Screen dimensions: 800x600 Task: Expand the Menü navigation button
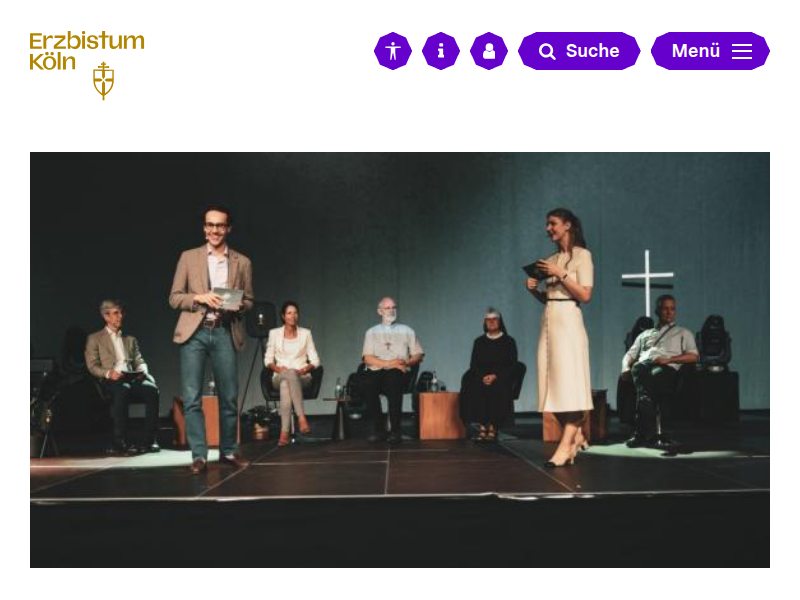coord(710,51)
